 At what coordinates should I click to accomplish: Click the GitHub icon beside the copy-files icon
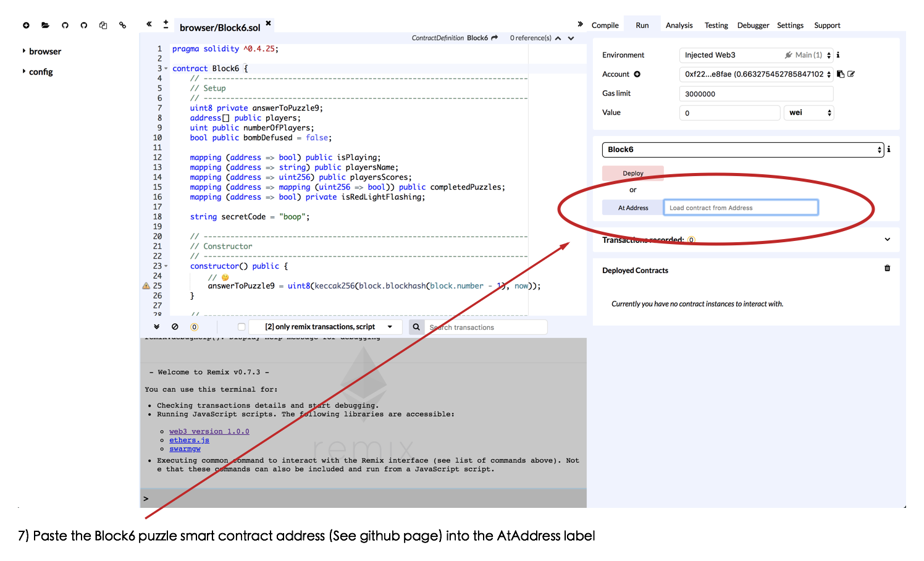[x=84, y=25]
